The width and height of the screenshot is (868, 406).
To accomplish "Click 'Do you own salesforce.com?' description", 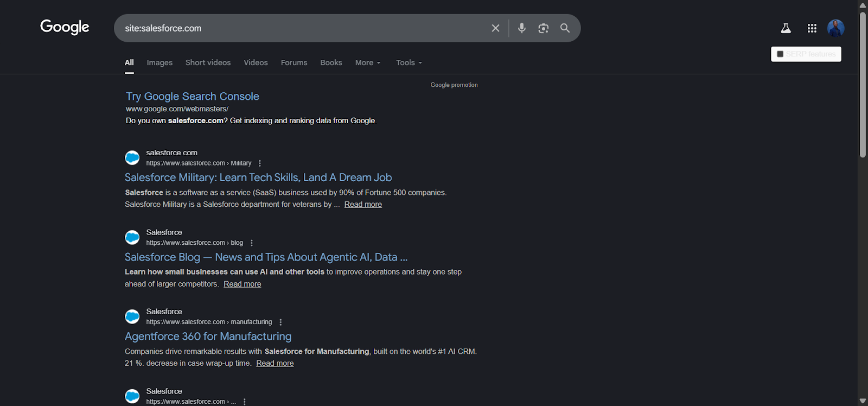I will point(251,121).
